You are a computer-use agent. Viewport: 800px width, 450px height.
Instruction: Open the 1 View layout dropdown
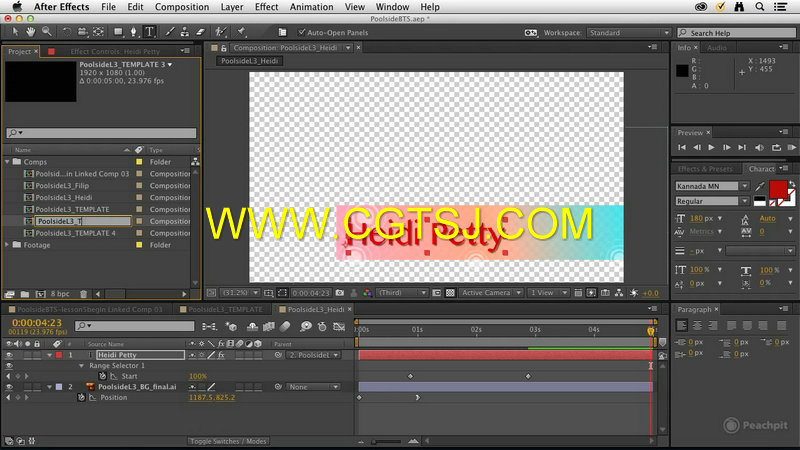click(547, 293)
